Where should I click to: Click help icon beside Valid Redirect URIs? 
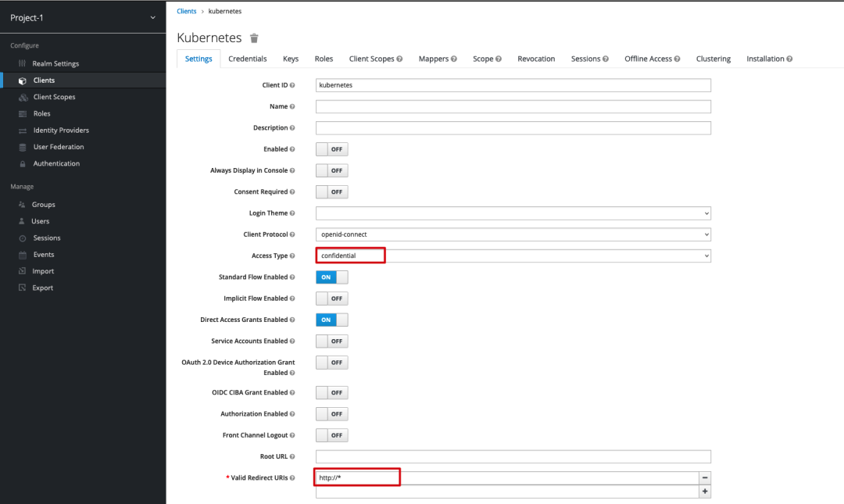pos(292,478)
